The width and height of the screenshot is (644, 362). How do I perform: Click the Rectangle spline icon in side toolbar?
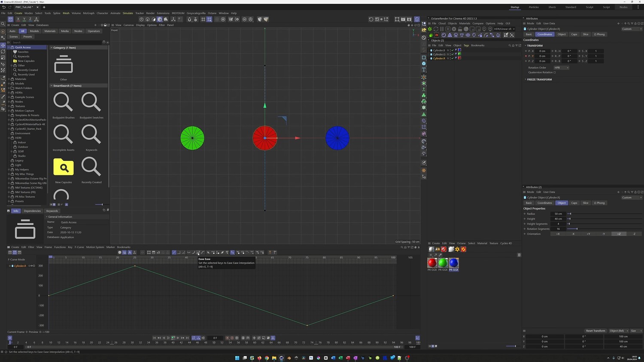424,57
